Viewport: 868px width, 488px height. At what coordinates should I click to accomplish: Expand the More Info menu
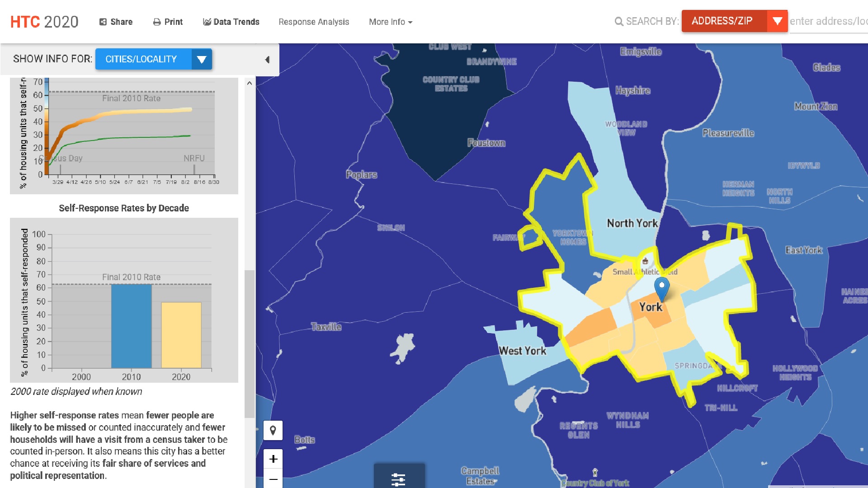tap(391, 22)
